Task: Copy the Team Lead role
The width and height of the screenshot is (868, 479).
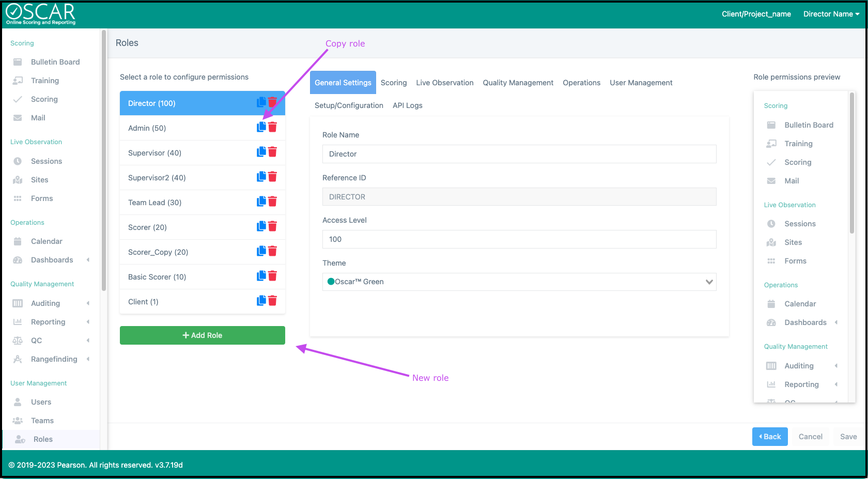Action: coord(261,202)
